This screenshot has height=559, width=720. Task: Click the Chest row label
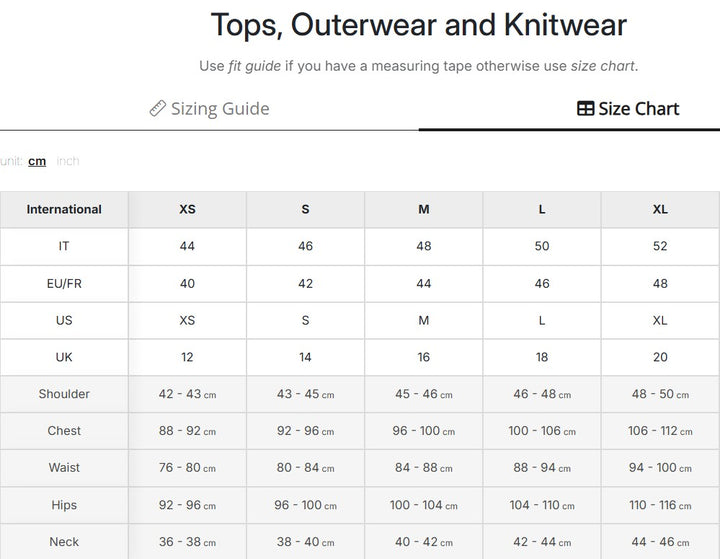[64, 431]
